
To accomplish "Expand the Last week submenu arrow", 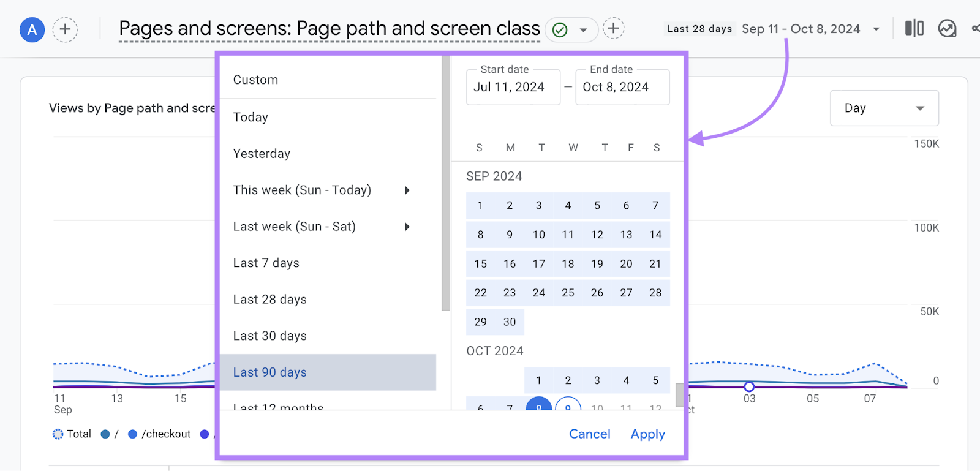I will [407, 227].
